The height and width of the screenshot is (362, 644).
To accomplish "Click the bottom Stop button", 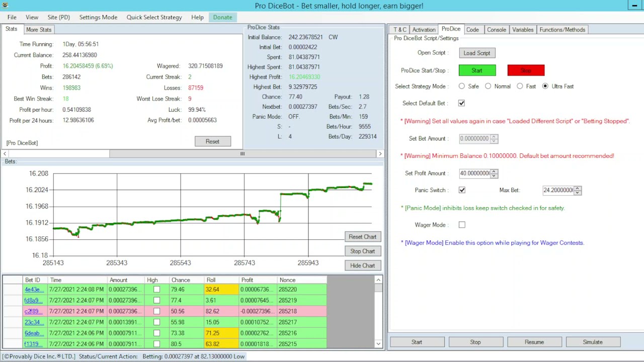I will 475,342.
